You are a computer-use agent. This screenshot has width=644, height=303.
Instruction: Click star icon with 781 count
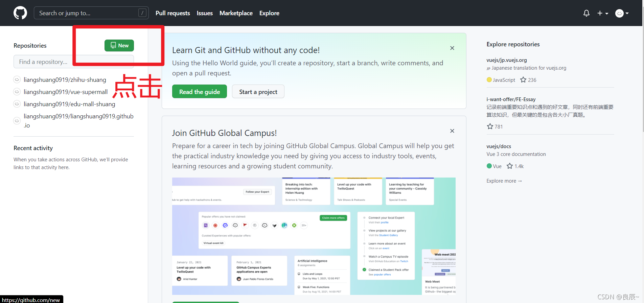point(490,126)
